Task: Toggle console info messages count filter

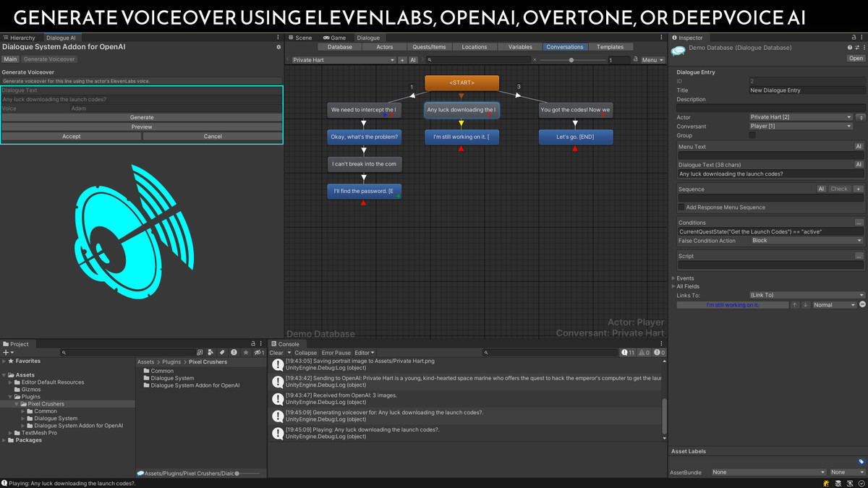Action: [628, 353]
